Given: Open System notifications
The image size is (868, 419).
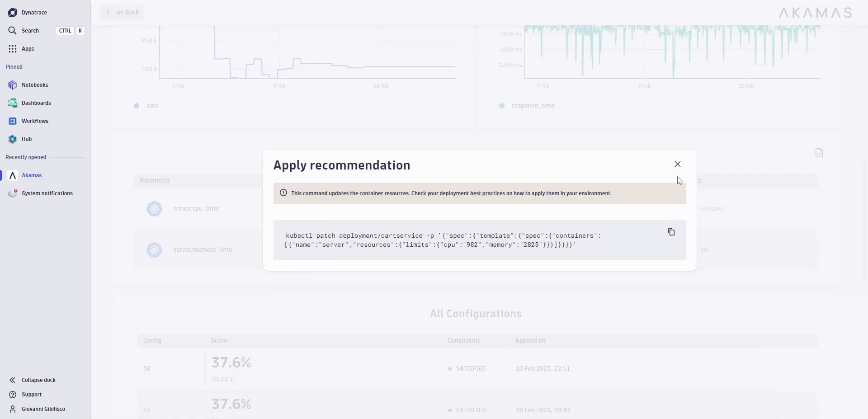Looking at the screenshot, I should [47, 193].
